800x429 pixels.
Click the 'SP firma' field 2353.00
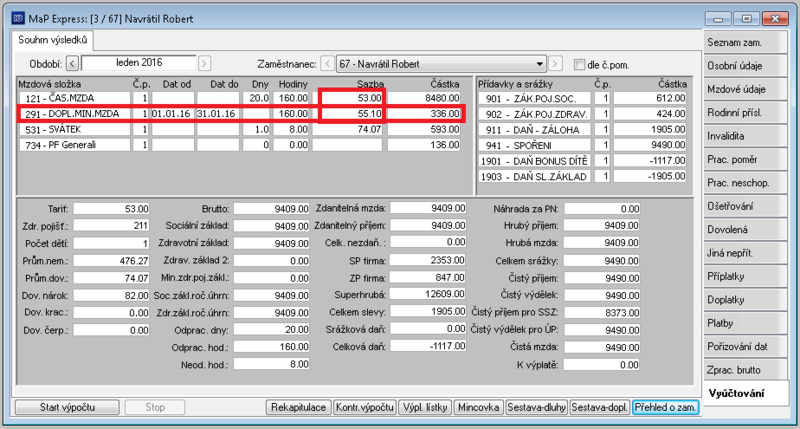[x=428, y=260]
